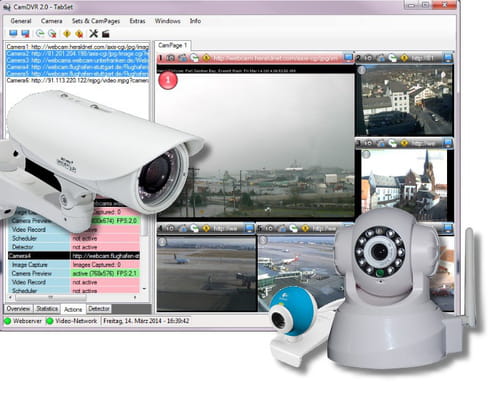
Task: Open the Detector tab
Action: (x=99, y=309)
